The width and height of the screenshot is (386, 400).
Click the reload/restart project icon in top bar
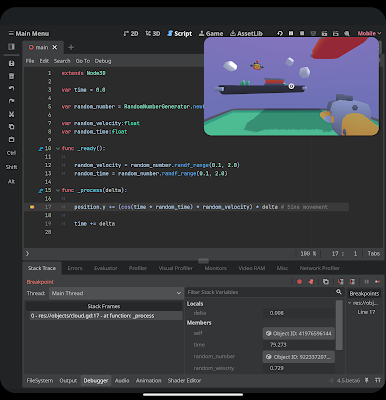click(x=280, y=33)
